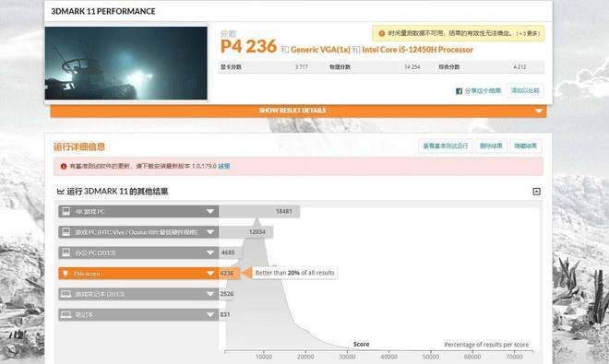This screenshot has height=364, width=609.
Task: Click the monitor icon for 4K gaming PC
Action: [66, 211]
